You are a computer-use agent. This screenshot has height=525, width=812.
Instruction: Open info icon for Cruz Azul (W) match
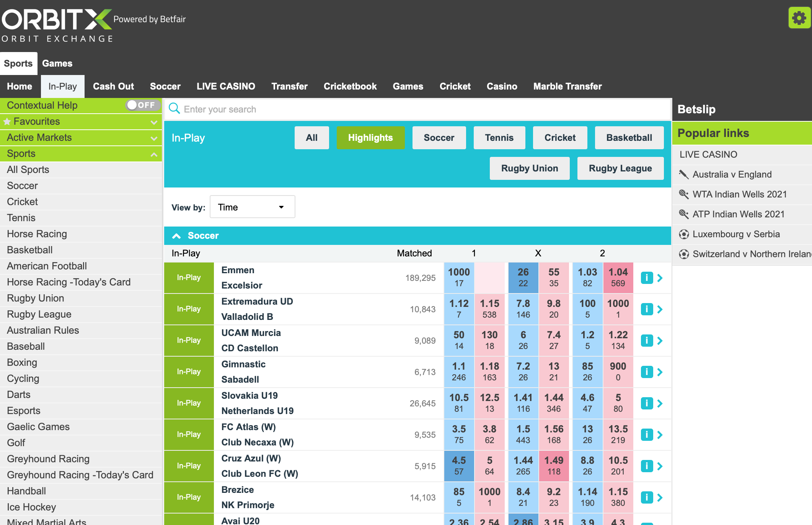[x=647, y=466]
